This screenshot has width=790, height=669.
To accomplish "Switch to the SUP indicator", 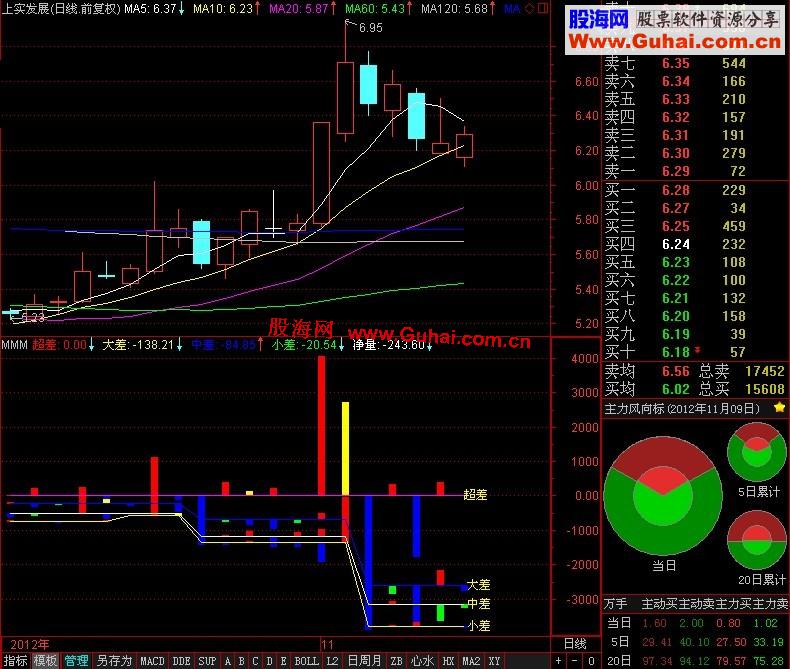I will 207,661.
